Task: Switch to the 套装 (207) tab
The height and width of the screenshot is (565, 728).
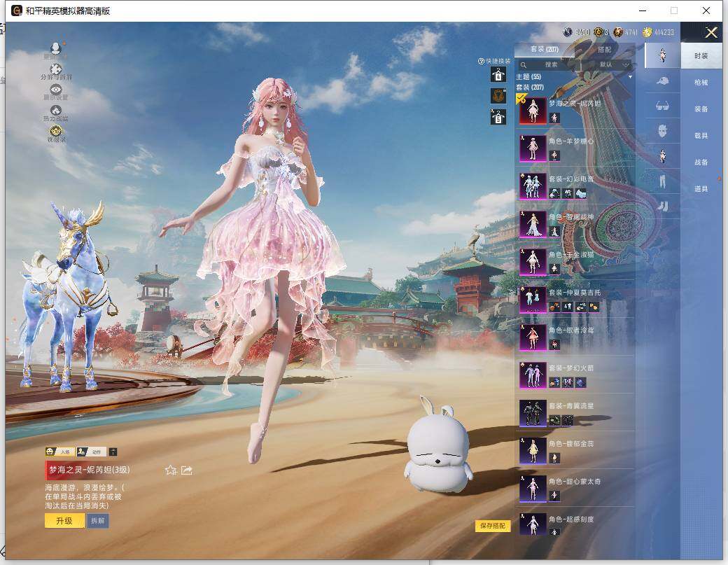Action: [544, 49]
